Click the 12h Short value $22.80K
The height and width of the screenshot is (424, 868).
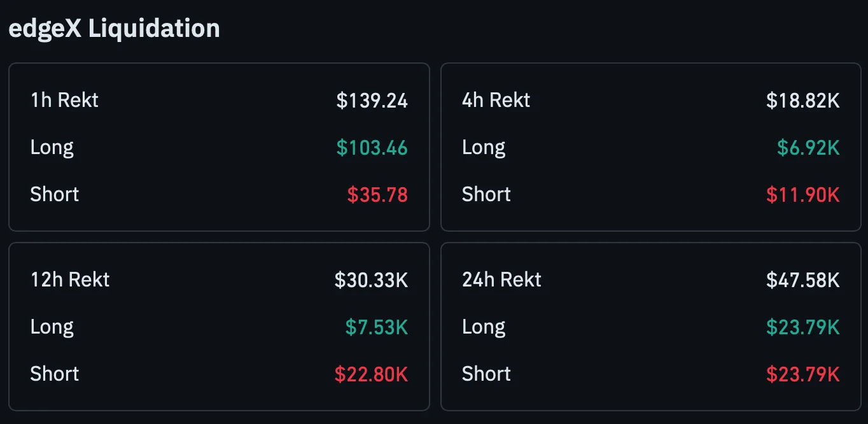pos(372,374)
